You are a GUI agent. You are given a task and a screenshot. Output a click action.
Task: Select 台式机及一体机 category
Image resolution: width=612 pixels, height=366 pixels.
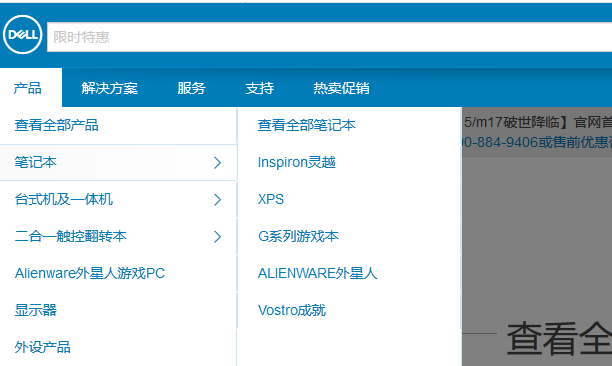(x=64, y=199)
